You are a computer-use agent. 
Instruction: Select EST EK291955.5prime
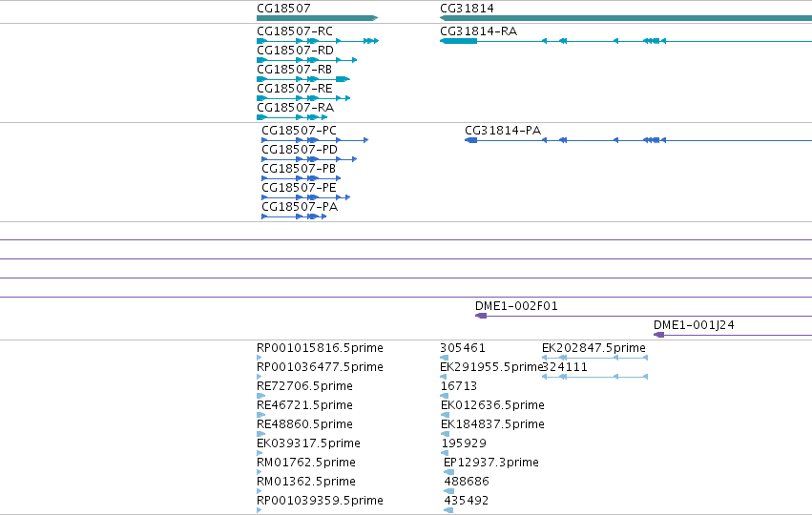point(490,367)
